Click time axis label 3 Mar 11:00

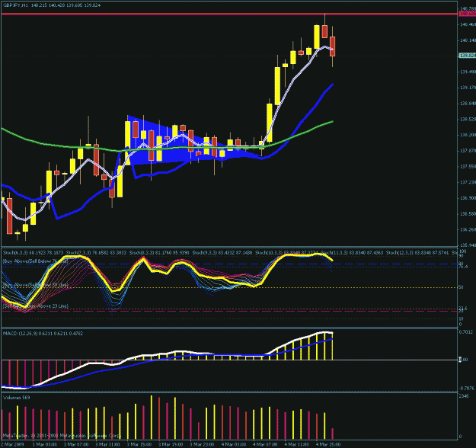107,444
